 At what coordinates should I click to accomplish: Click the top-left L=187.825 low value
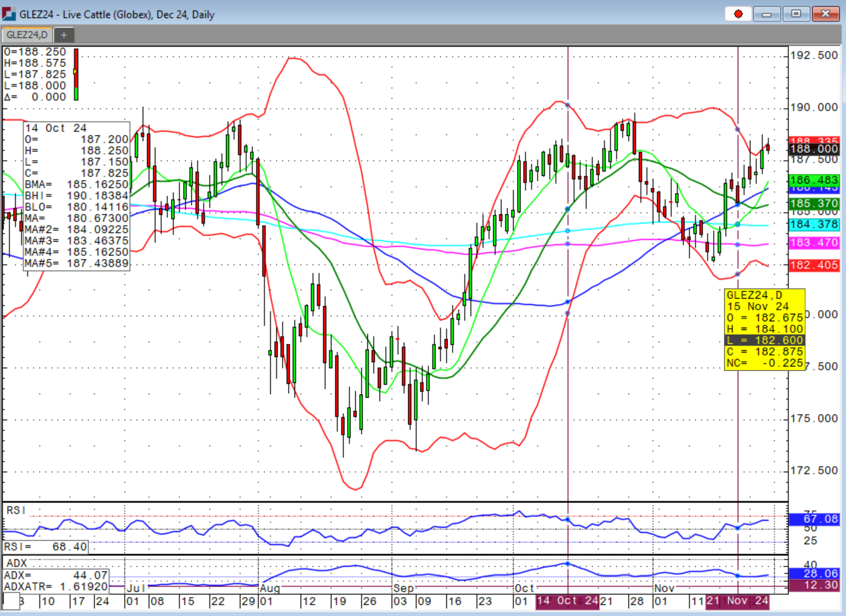(35, 75)
